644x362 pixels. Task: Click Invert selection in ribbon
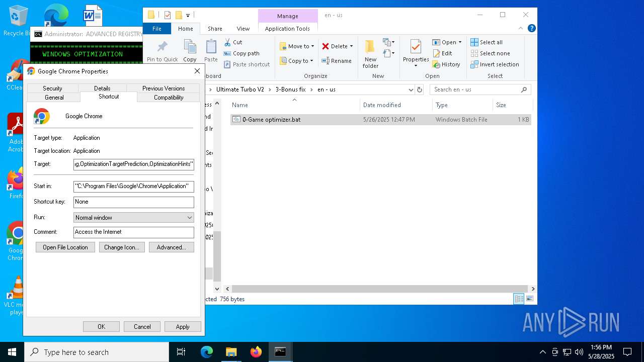(495, 64)
